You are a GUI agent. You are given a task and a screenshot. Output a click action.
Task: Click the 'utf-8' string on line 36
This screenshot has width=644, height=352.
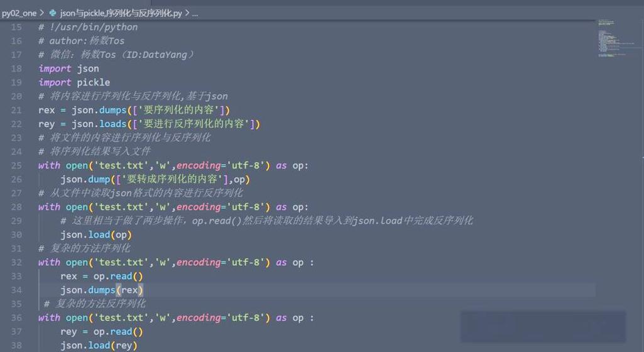coord(245,318)
